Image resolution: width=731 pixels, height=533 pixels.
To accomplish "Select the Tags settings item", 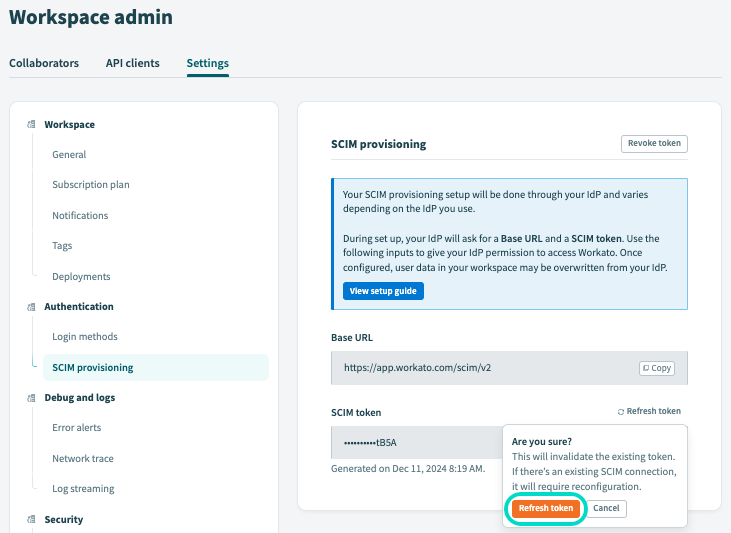I will point(62,246).
